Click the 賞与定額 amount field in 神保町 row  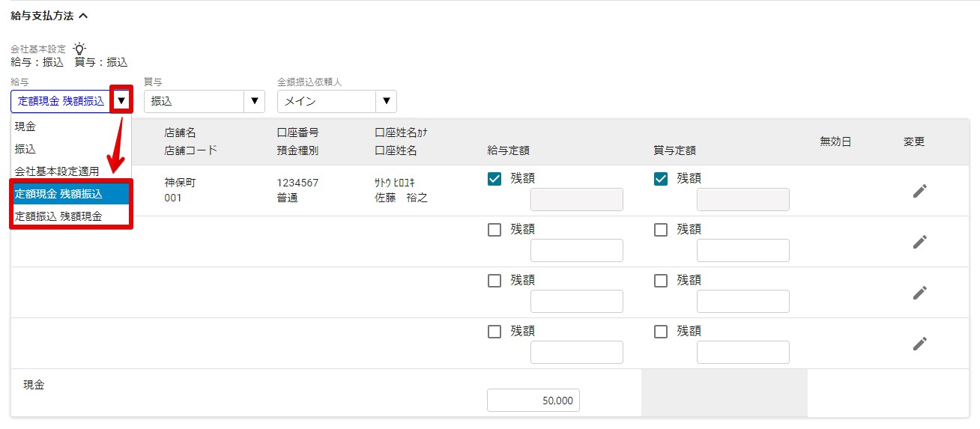click(x=743, y=200)
